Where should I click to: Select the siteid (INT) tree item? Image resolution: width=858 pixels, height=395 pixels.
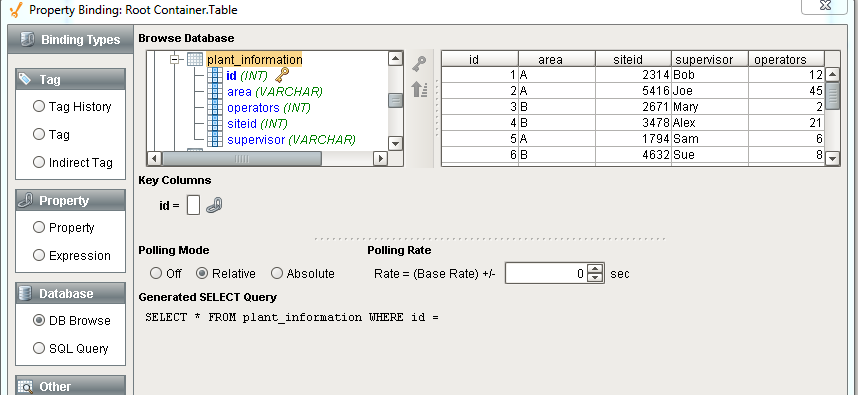coord(257,124)
